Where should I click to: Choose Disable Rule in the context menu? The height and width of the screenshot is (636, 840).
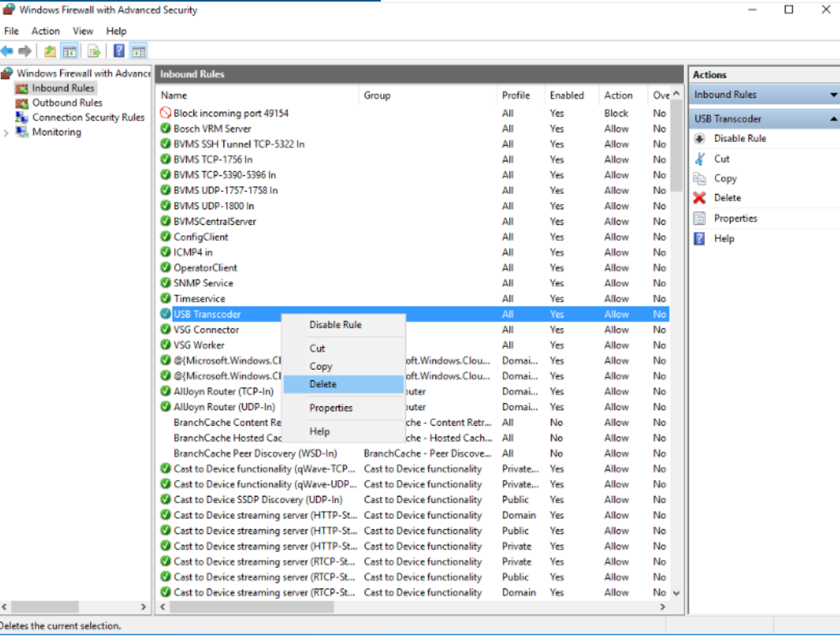[335, 325]
